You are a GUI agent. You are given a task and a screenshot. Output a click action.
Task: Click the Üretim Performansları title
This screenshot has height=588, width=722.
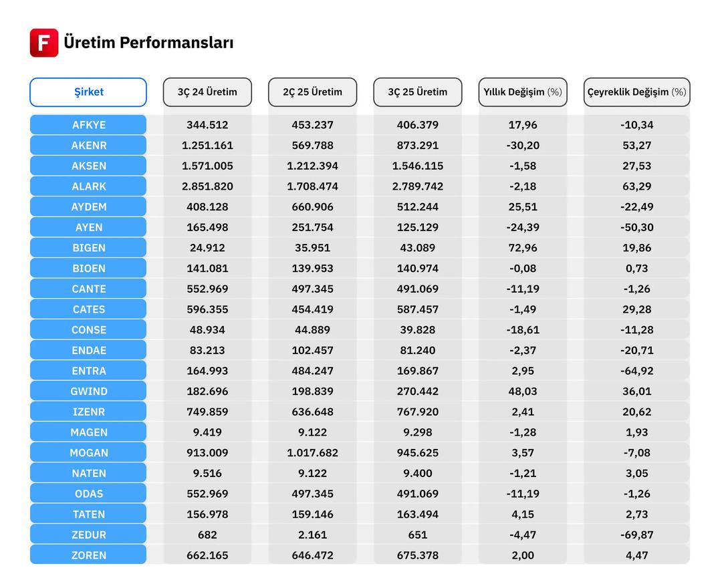tap(148, 43)
